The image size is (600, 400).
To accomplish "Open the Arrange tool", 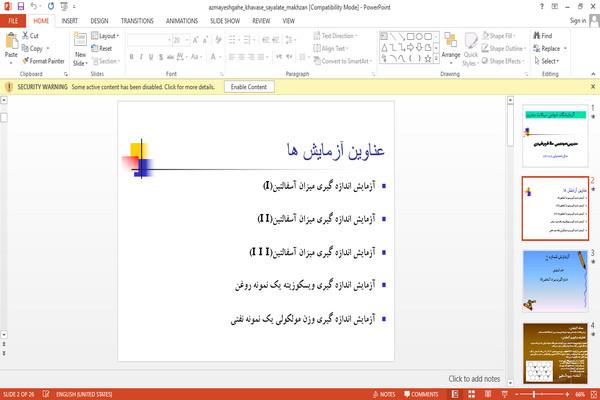I will coord(451,47).
